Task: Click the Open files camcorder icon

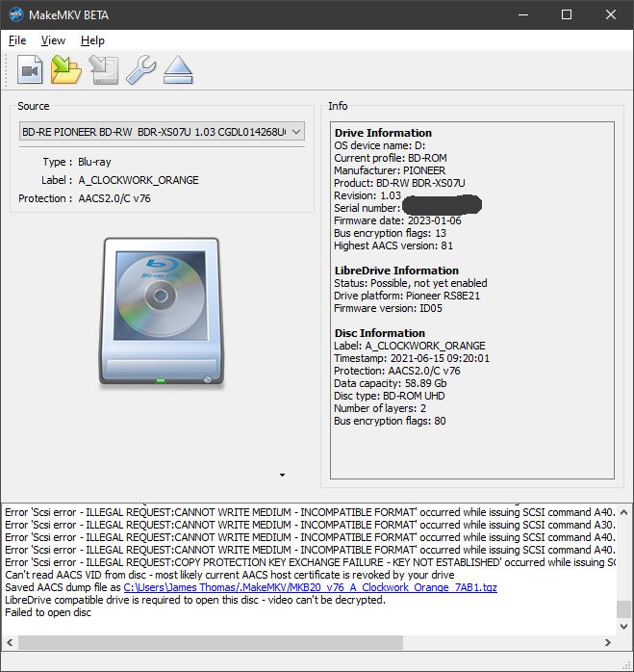Action: pyautogui.click(x=31, y=70)
